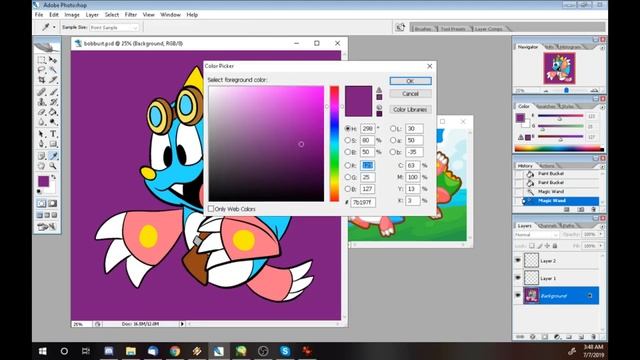The image size is (640, 360).
Task: Switch to the Swatches tab
Action: click(546, 106)
